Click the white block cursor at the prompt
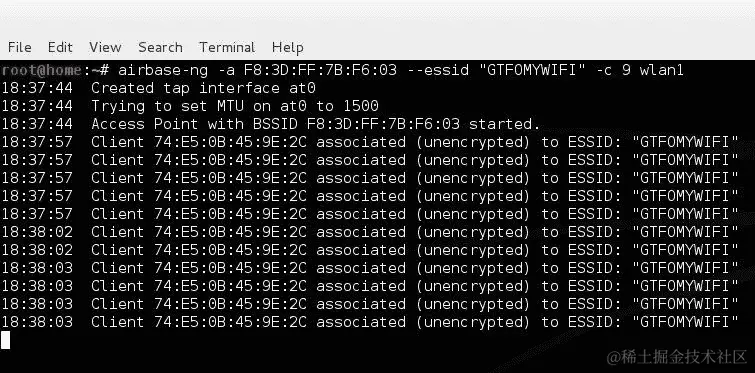 (x=5, y=340)
